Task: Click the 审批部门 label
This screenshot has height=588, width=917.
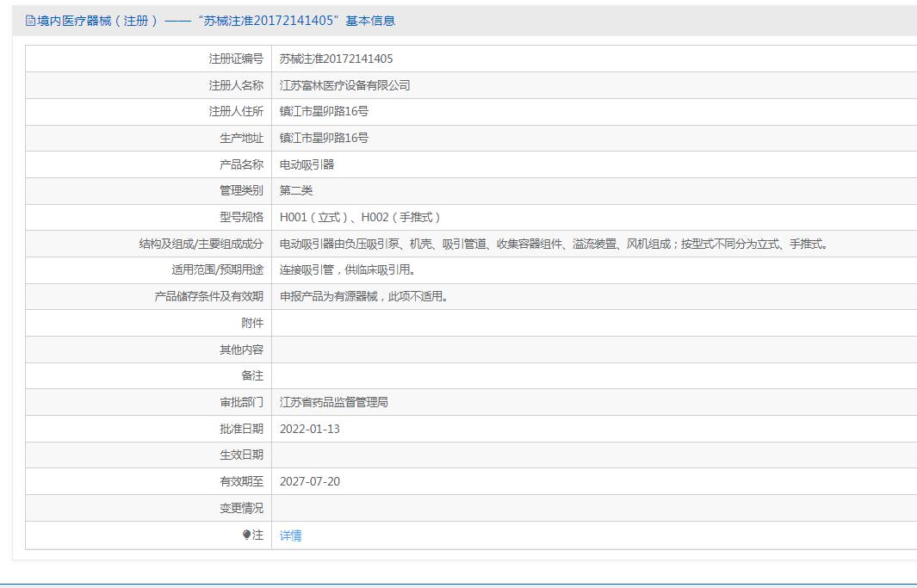Action: coord(242,402)
